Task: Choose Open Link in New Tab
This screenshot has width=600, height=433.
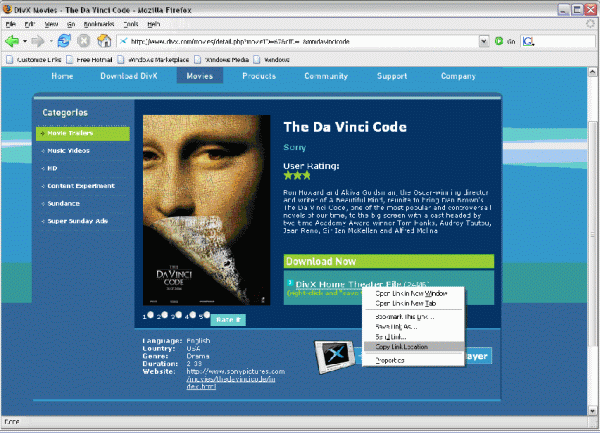Action: tap(413, 303)
